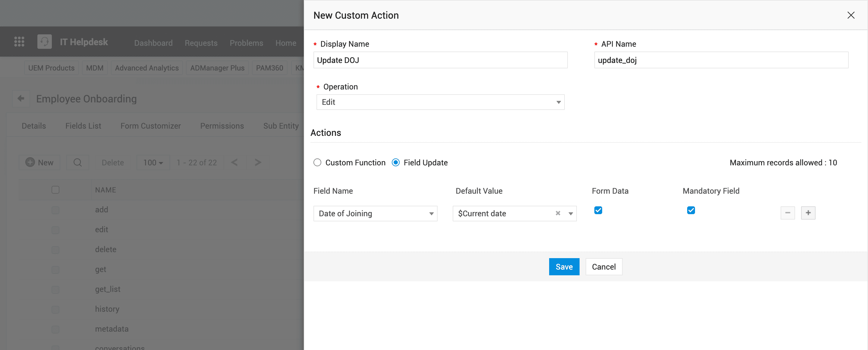The height and width of the screenshot is (350, 868).
Task: Open the Operation dropdown showing Edit
Action: tap(440, 102)
